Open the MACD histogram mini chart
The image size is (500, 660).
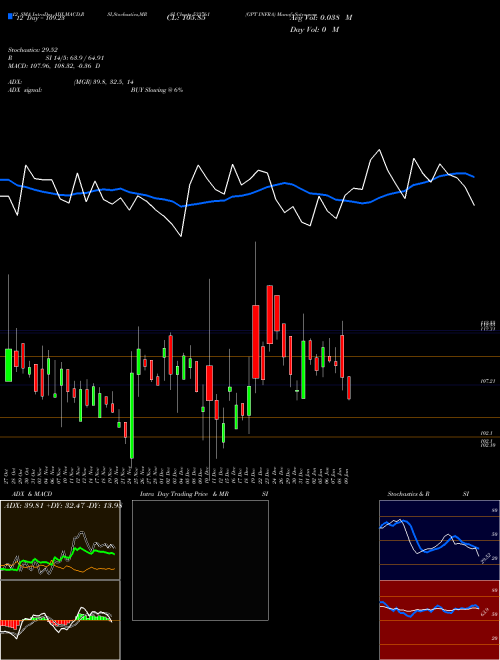pyautogui.click(x=60, y=620)
